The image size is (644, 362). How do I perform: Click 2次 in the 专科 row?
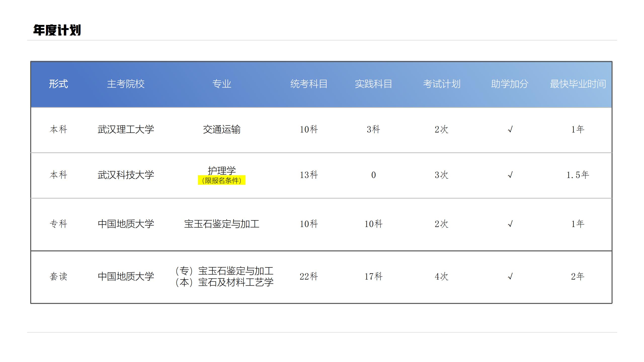click(442, 224)
